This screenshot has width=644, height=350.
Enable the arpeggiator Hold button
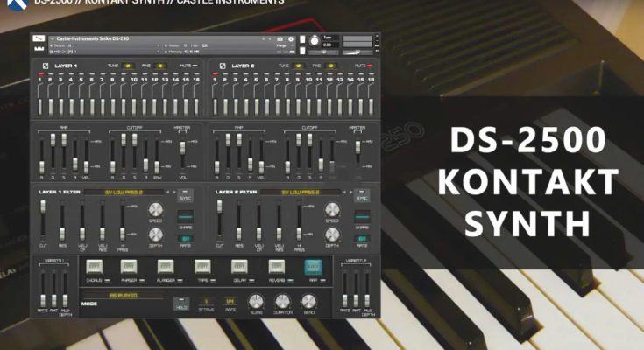pos(181,300)
